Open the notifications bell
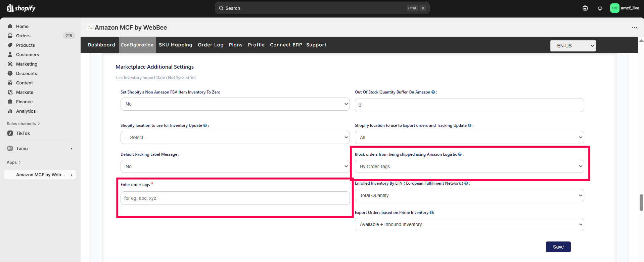Image resolution: width=644 pixels, height=262 pixels. point(600,8)
